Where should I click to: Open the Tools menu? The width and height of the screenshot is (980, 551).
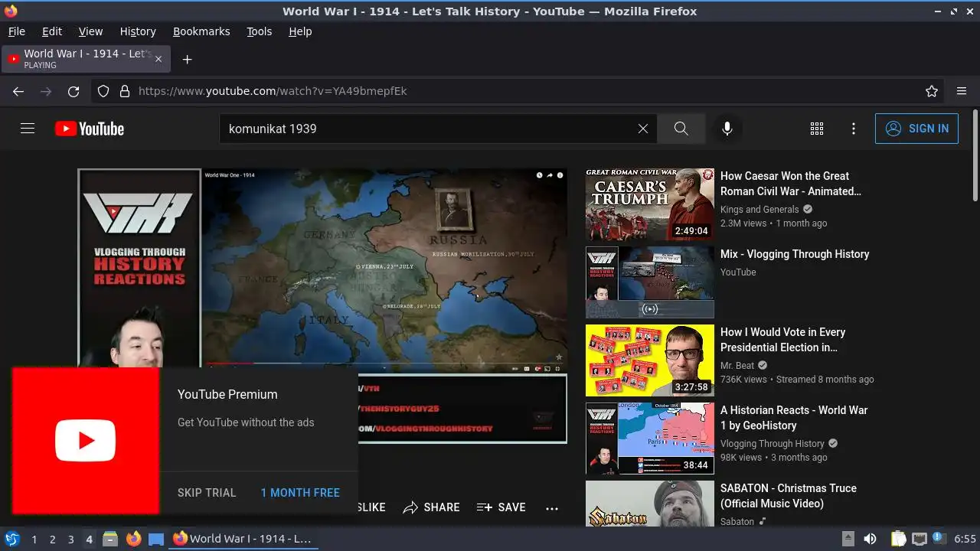[x=259, y=31]
